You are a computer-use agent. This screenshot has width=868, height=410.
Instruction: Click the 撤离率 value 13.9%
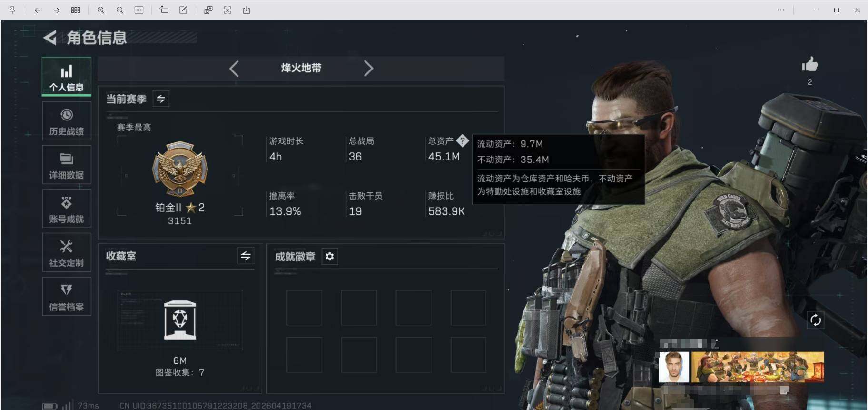click(x=285, y=211)
